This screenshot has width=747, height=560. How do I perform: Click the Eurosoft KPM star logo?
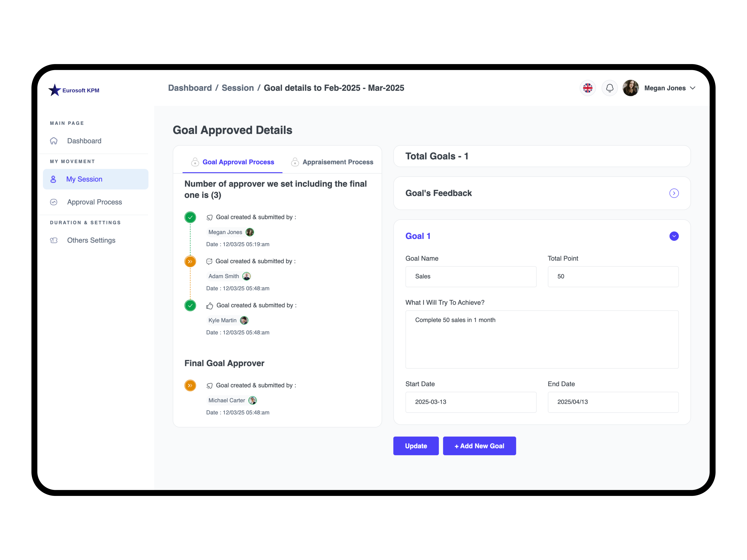click(x=55, y=90)
